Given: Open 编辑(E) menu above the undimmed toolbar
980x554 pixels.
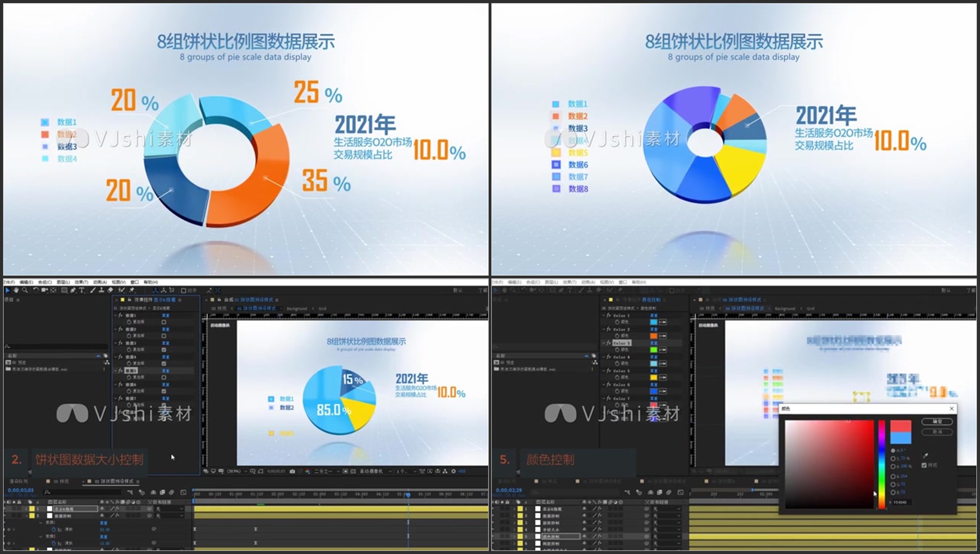Looking at the screenshot, I should (26, 282).
